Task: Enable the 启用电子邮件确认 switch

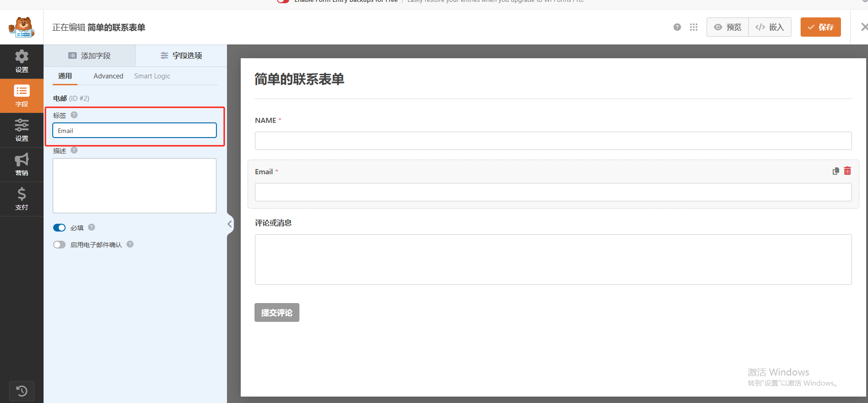Action: (60, 245)
